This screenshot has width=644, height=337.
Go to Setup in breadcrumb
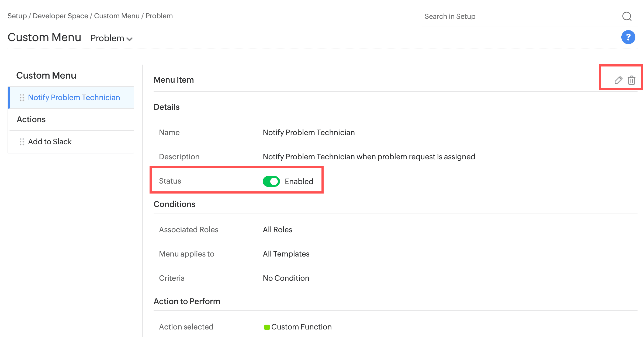[x=17, y=16]
